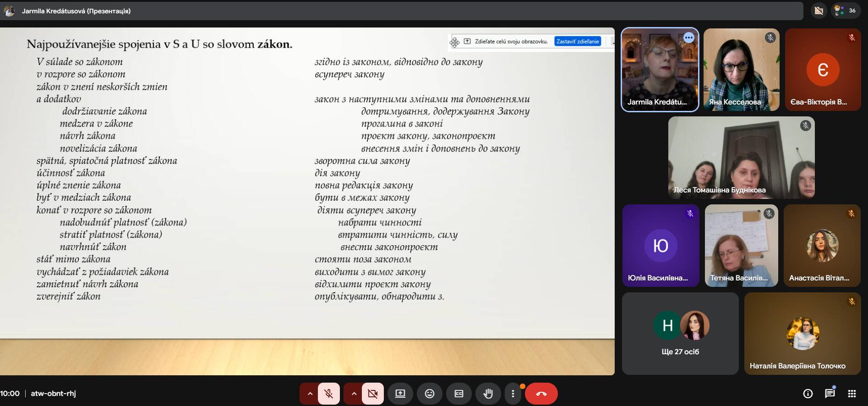Show the participants list with 36 people
The width and height of the screenshot is (868, 406).
[846, 11]
